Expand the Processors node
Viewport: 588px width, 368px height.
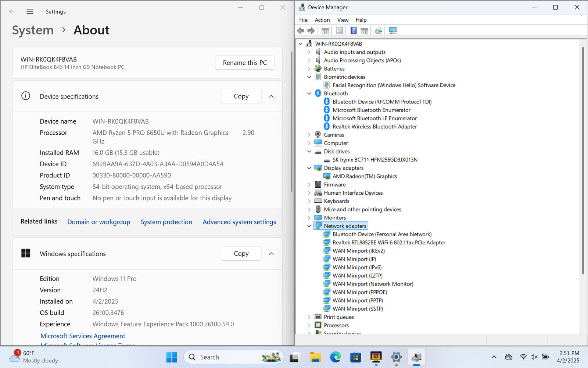(309, 325)
